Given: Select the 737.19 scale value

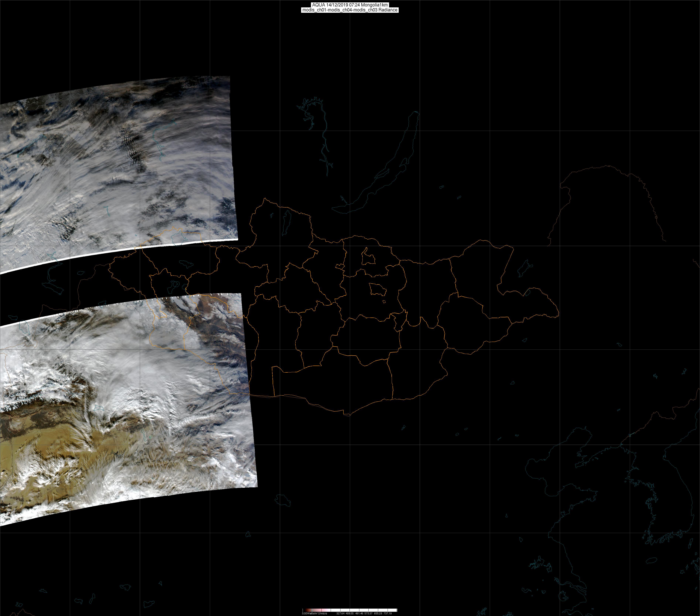Looking at the screenshot, I should coord(388,613).
